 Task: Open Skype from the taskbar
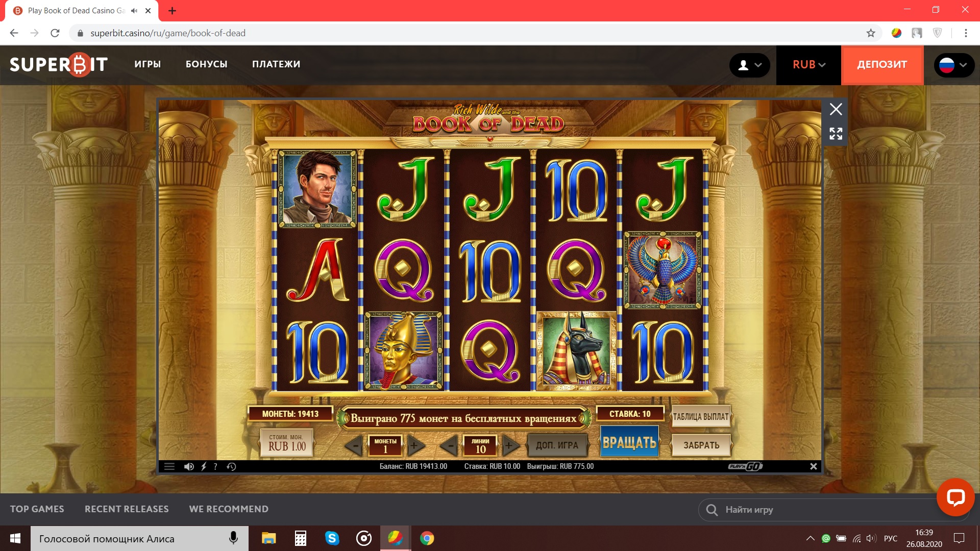(x=332, y=538)
